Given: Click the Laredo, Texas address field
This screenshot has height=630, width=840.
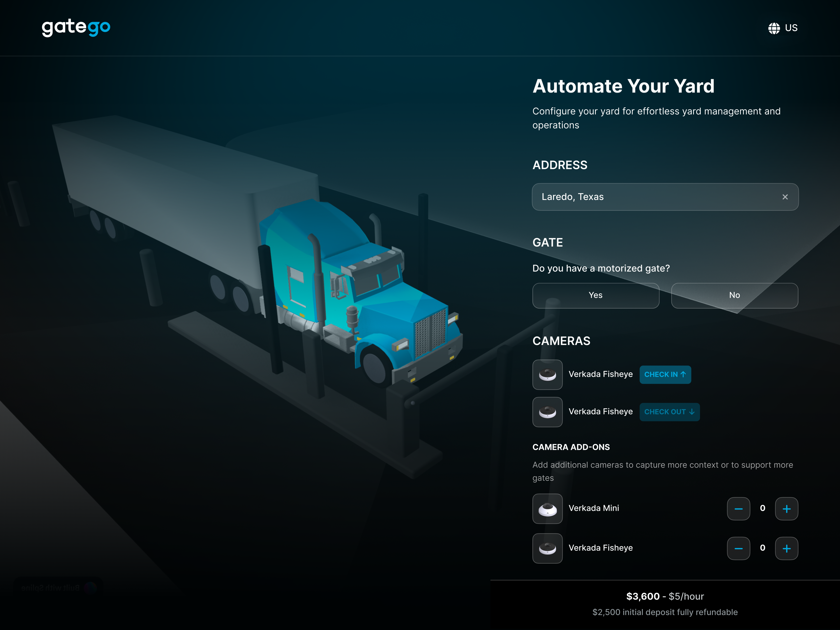Looking at the screenshot, I should (x=665, y=197).
